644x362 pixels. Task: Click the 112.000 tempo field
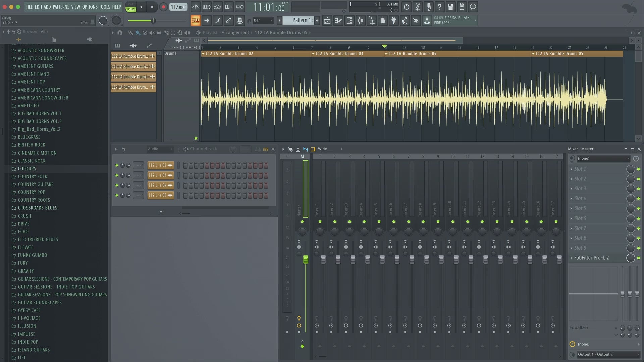178,7
